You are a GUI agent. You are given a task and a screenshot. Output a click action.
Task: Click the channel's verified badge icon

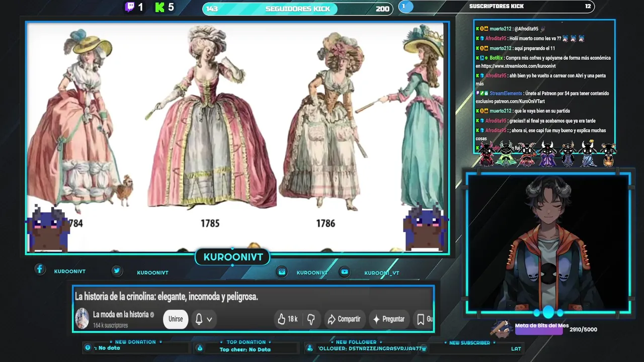pyautogui.click(x=152, y=315)
